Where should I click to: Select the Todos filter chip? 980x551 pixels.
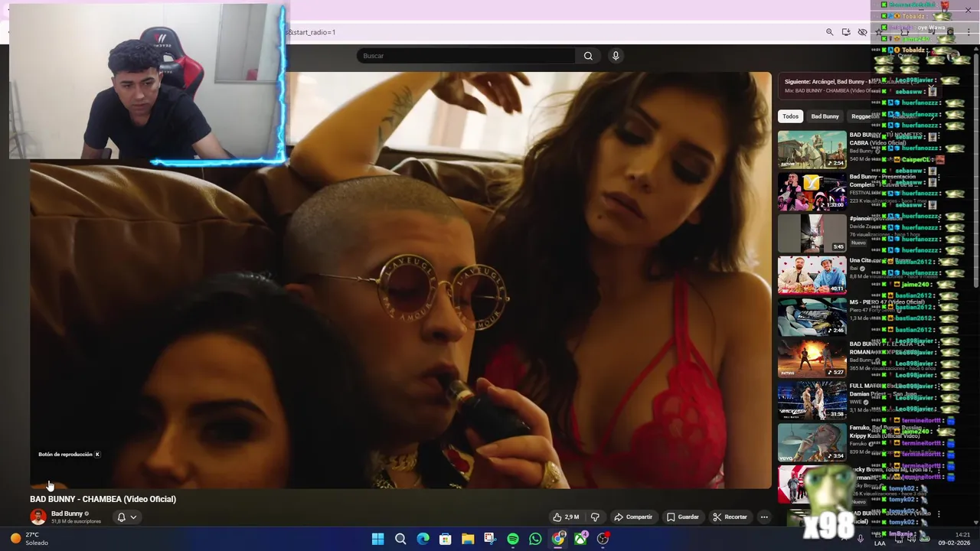click(x=790, y=116)
